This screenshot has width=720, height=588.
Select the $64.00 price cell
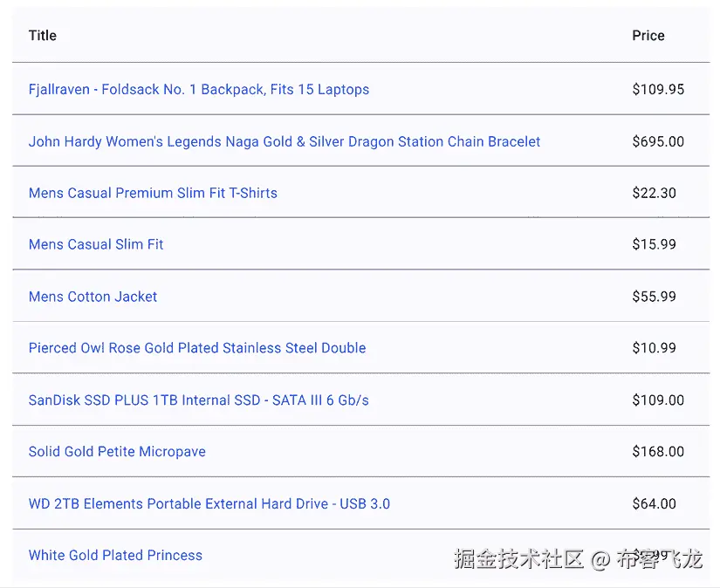[655, 503]
